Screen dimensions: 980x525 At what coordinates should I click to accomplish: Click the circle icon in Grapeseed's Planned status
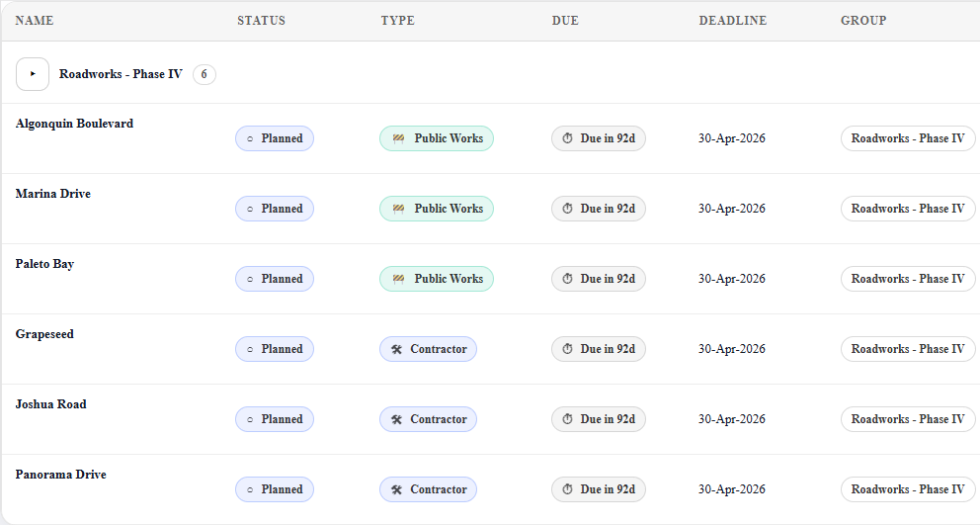[x=250, y=349]
